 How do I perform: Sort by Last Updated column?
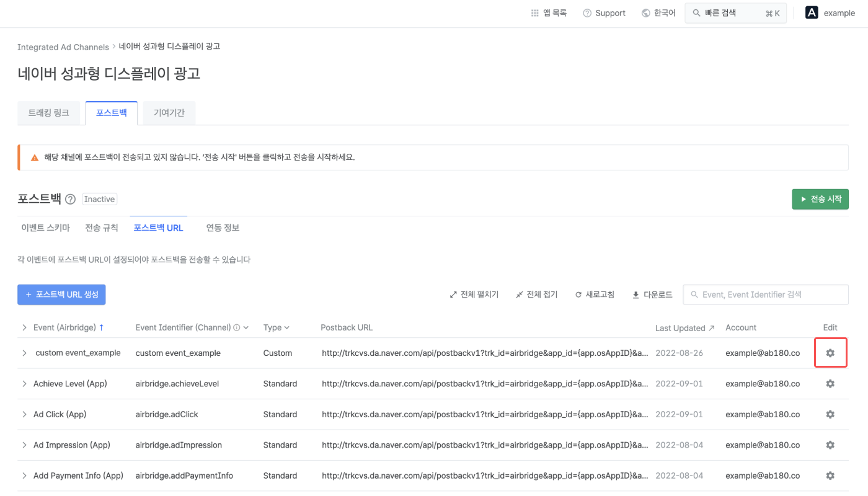tap(684, 328)
